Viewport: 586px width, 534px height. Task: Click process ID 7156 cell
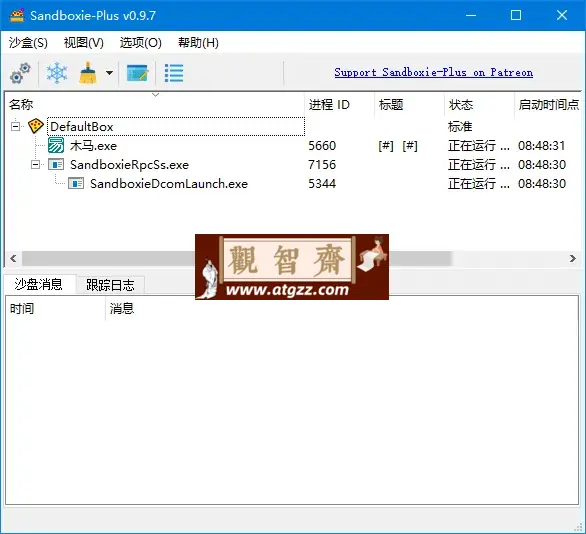[322, 164]
